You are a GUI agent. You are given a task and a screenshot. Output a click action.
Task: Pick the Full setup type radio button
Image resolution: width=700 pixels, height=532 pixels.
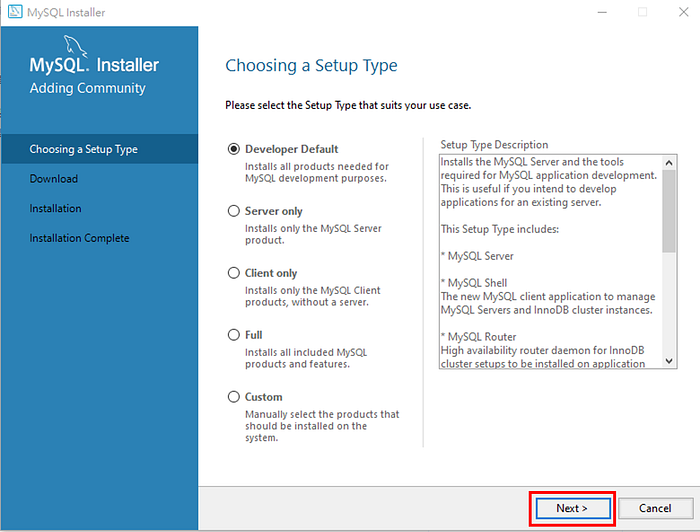[233, 335]
